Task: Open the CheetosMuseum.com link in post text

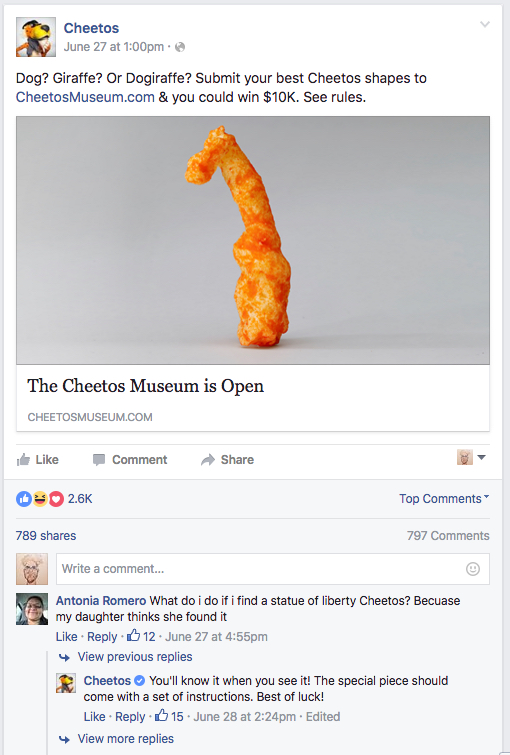Action: click(85, 97)
